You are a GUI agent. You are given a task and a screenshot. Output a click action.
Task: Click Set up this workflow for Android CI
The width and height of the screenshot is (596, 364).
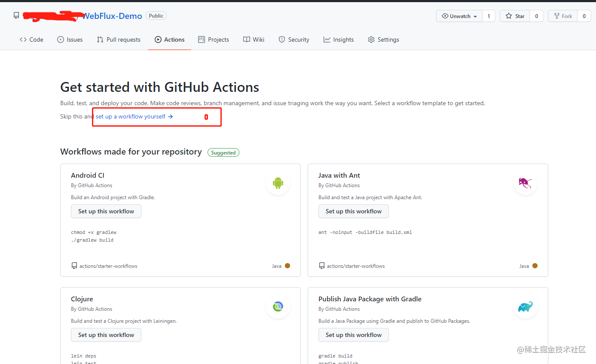[x=106, y=211]
